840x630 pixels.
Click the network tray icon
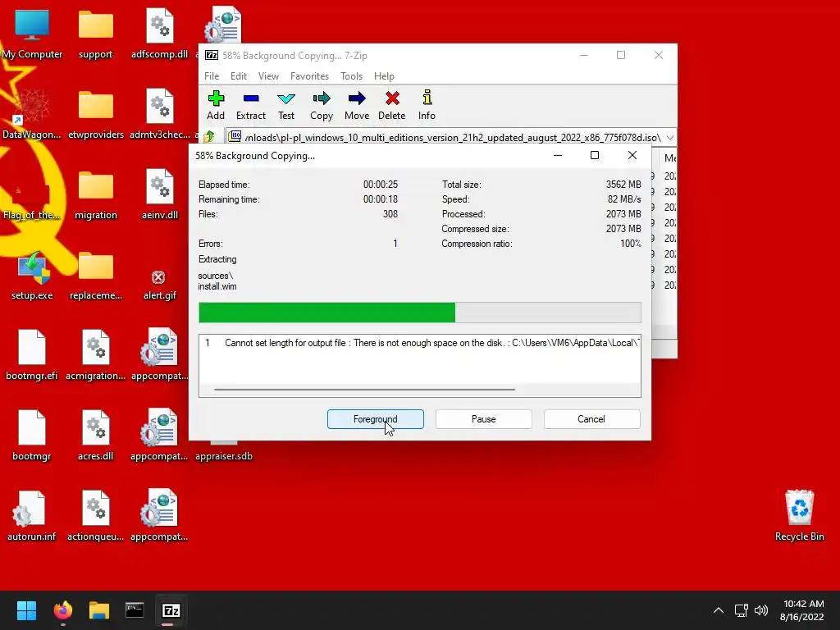[741, 610]
